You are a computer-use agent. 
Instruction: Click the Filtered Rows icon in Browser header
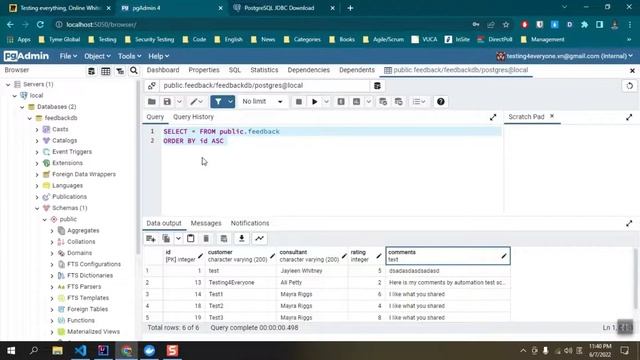tap(120, 71)
